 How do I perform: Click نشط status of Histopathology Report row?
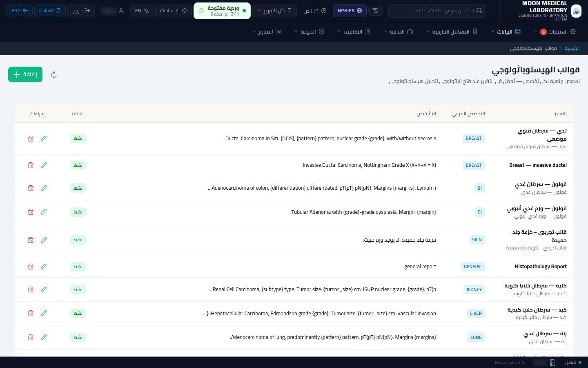coord(78,267)
